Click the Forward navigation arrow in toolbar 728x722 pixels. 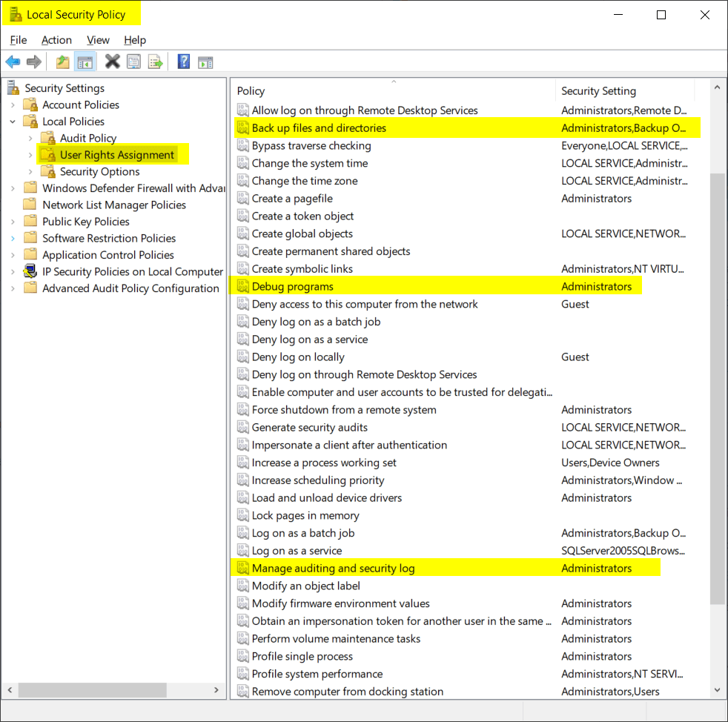(x=33, y=62)
